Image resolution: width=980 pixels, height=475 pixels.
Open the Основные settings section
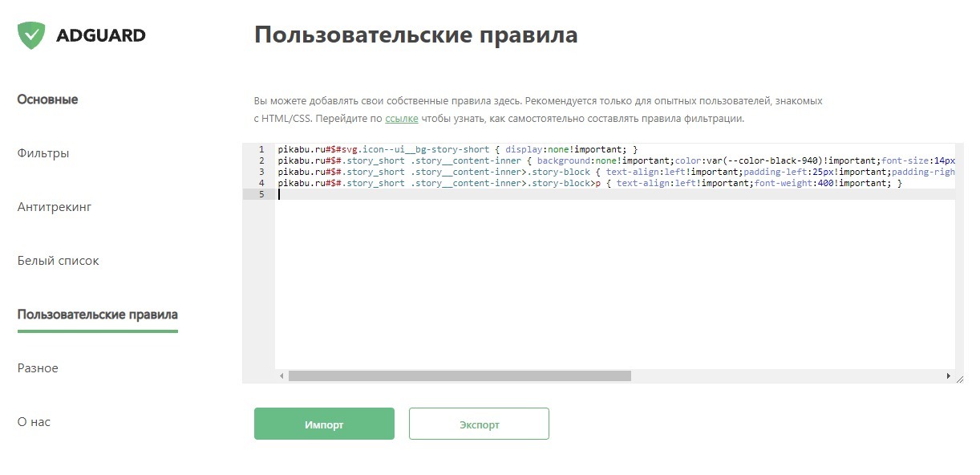(47, 99)
